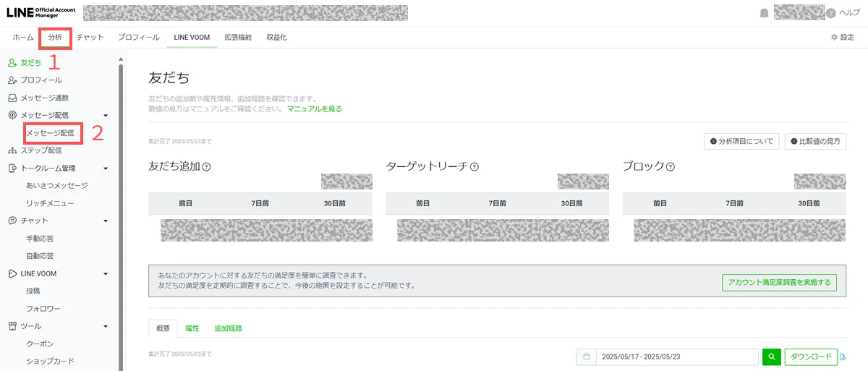
Task: Open the マニュアルを見る link
Action: click(x=315, y=109)
